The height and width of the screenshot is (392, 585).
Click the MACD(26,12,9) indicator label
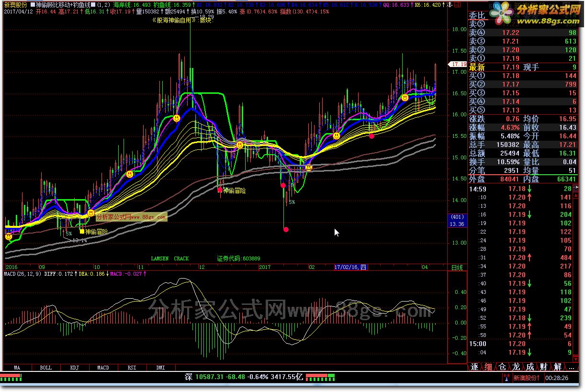click(22, 274)
